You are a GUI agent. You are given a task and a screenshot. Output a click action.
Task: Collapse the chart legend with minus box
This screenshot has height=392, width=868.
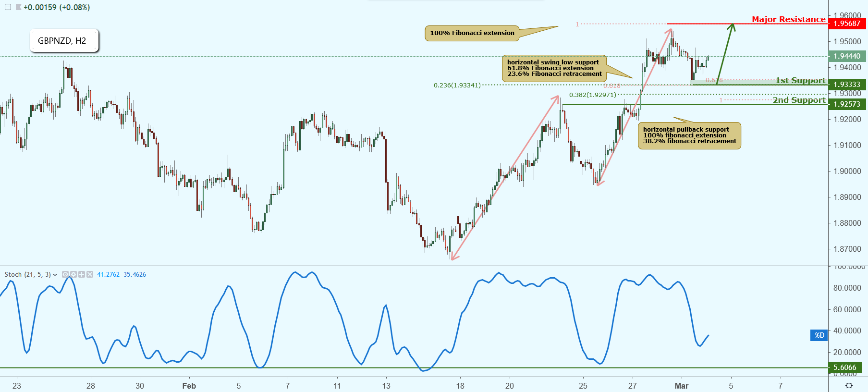(x=8, y=7)
